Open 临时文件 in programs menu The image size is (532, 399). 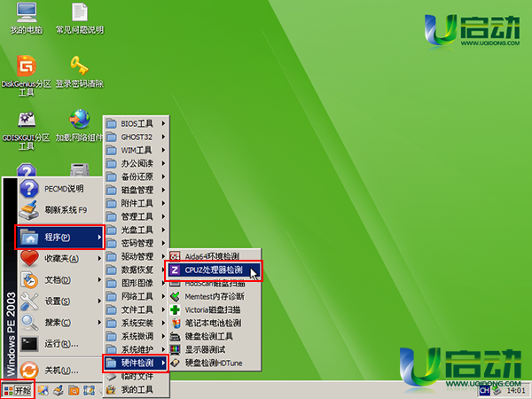pyautogui.click(x=136, y=376)
